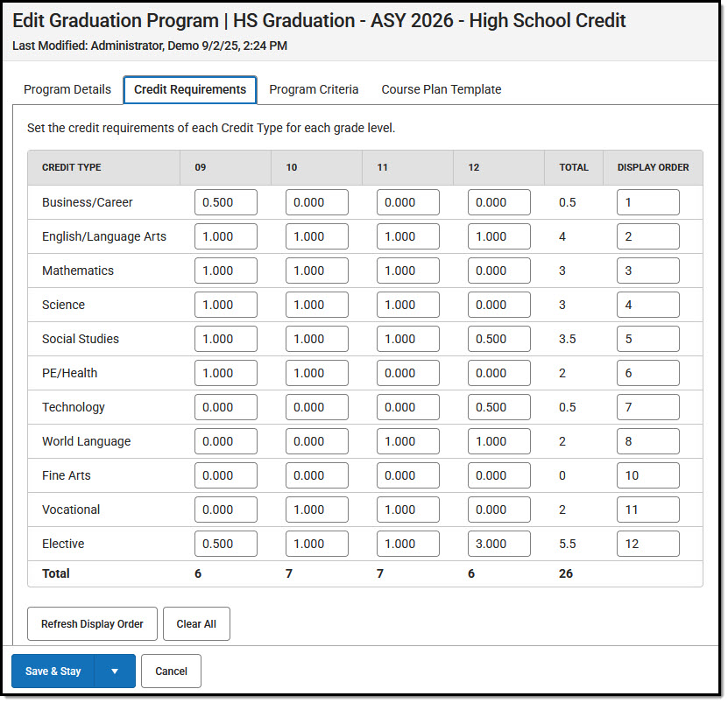Edit Technology grade 12 credit field
Viewport: 728px width, 703px height.
pos(499,406)
